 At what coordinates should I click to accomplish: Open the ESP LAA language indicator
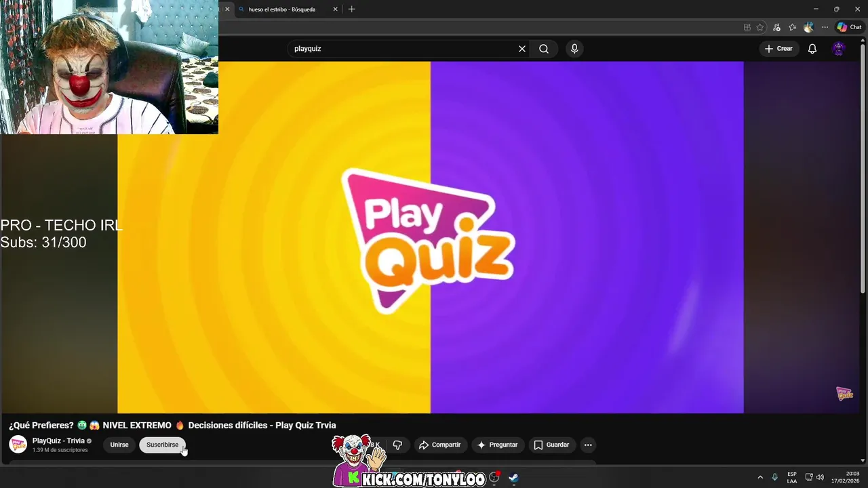pyautogui.click(x=792, y=477)
